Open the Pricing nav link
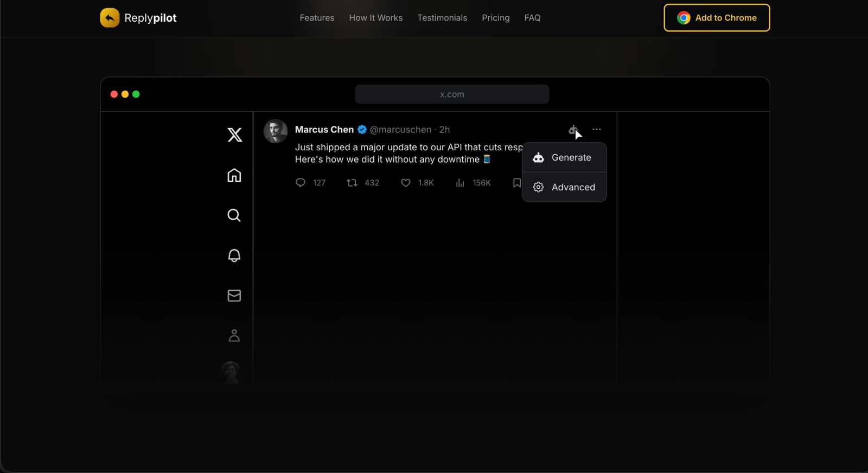The image size is (868, 473). click(496, 18)
